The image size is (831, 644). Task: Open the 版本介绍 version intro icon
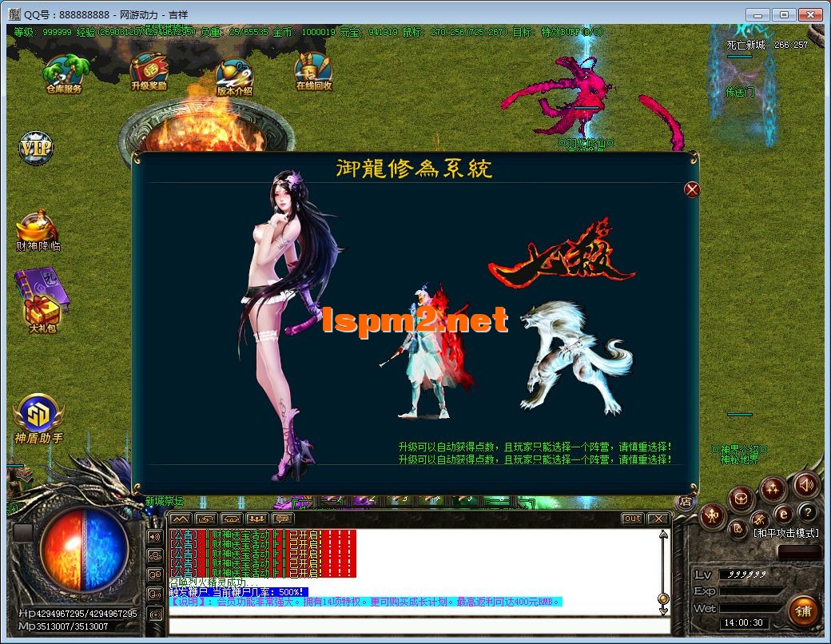tap(234, 78)
